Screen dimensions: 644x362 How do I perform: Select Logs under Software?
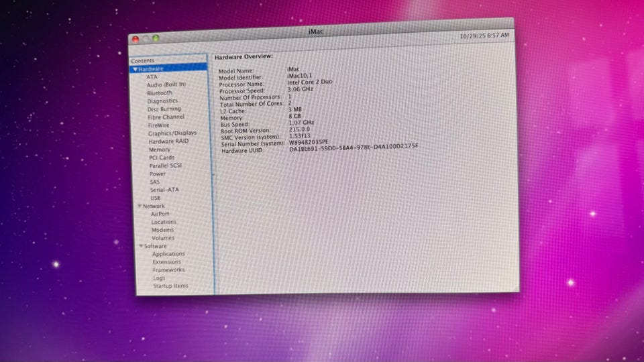pyautogui.click(x=160, y=278)
